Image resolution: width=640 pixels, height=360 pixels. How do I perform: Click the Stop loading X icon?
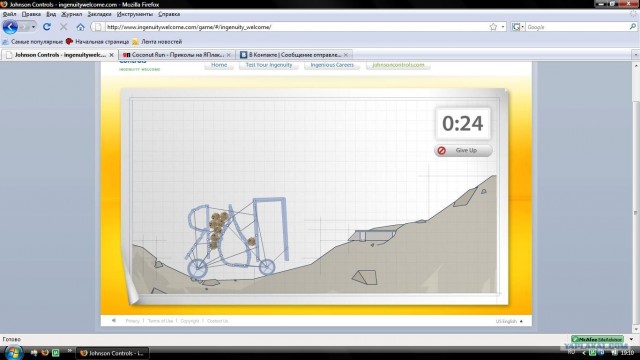coord(64,27)
